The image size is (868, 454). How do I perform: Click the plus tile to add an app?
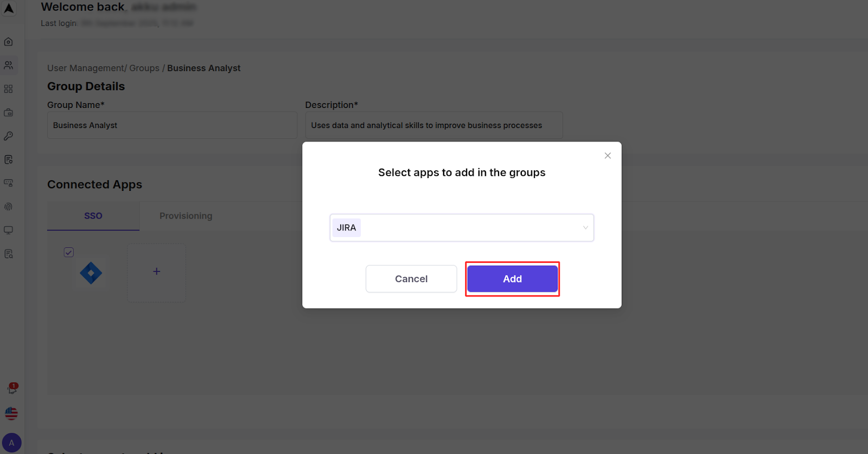[156, 272]
